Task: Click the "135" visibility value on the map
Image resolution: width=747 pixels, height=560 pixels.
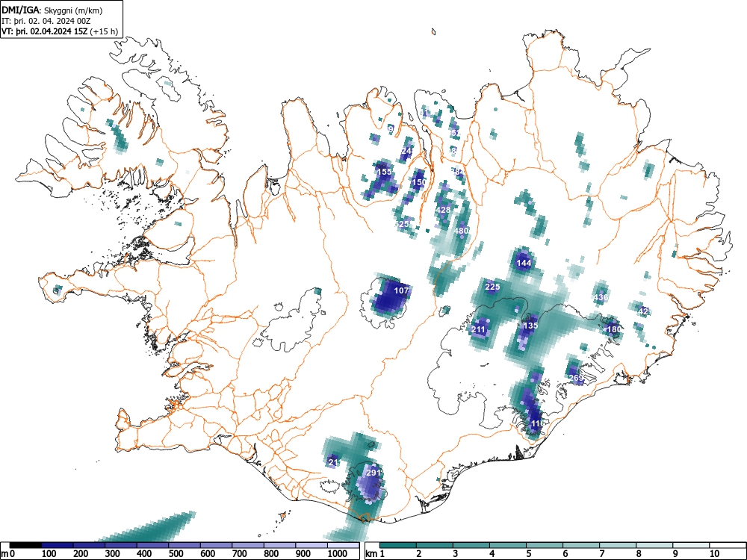Action: coord(530,326)
